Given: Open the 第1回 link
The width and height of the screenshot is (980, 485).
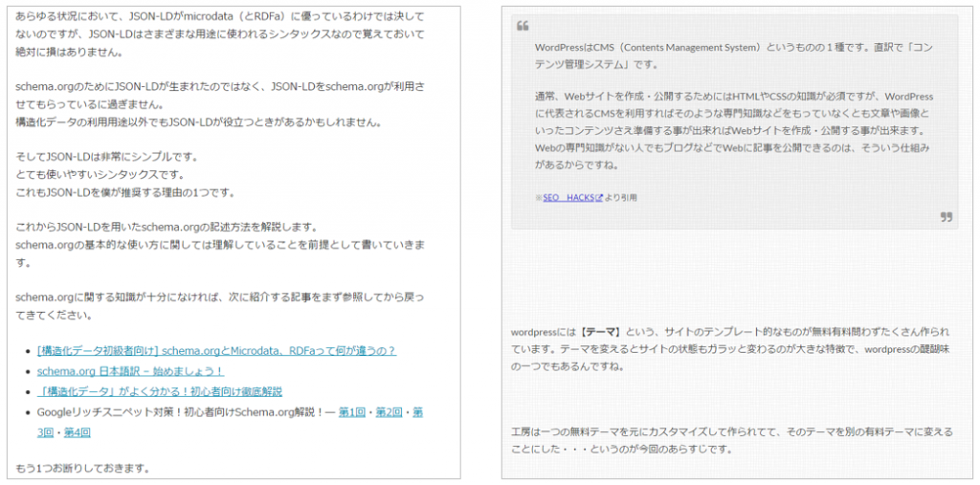Looking at the screenshot, I should 352,412.
